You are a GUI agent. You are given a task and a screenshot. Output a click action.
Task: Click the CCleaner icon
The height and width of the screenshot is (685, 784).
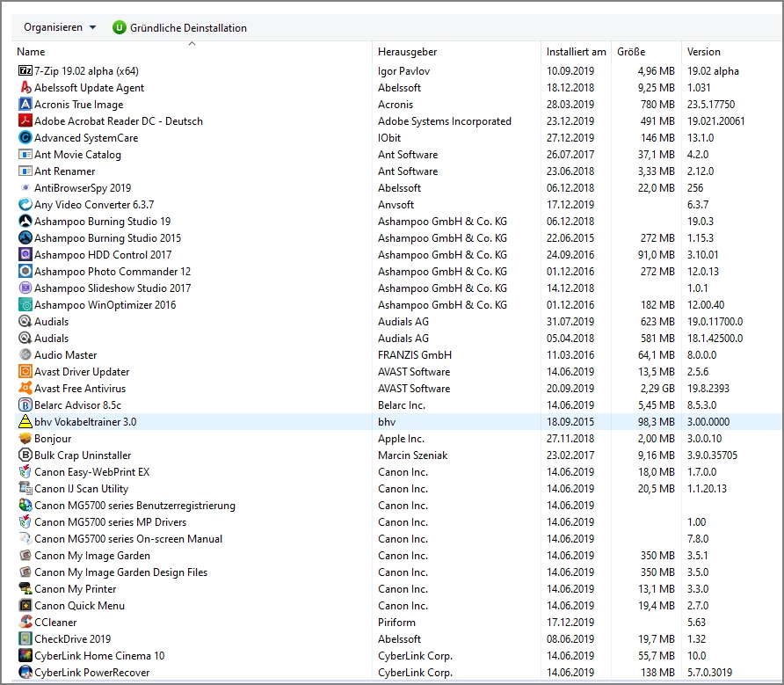[25, 622]
